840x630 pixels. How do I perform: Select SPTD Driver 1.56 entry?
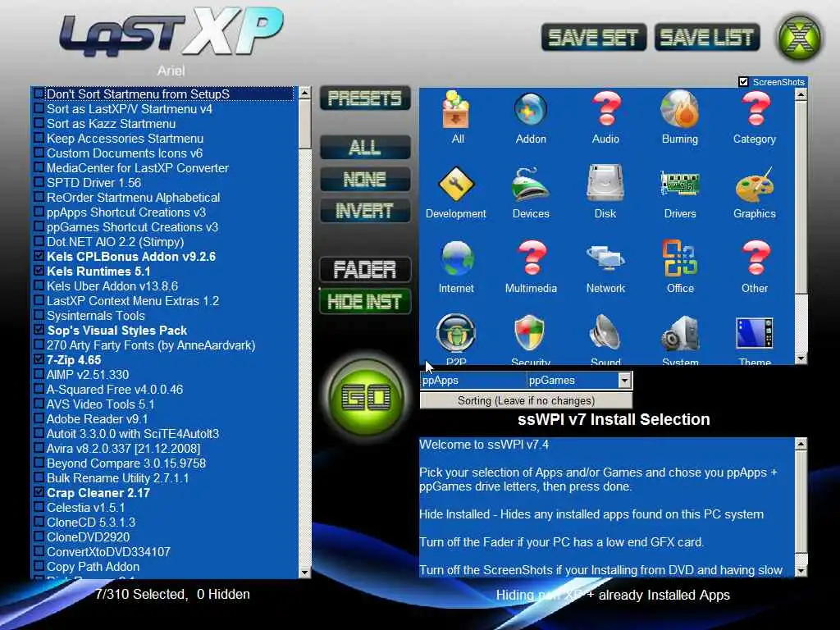tap(94, 182)
